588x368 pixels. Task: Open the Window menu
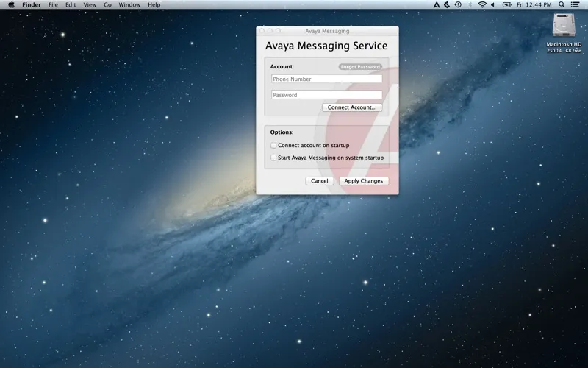coord(129,4)
